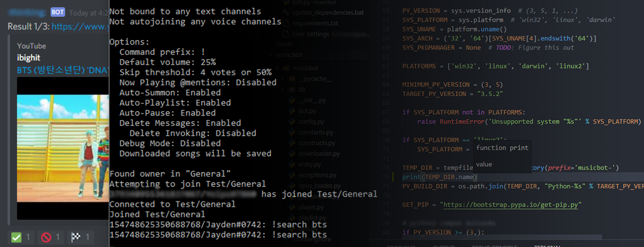Open playlist.py in the explorer tree

pyautogui.click(x=312, y=218)
